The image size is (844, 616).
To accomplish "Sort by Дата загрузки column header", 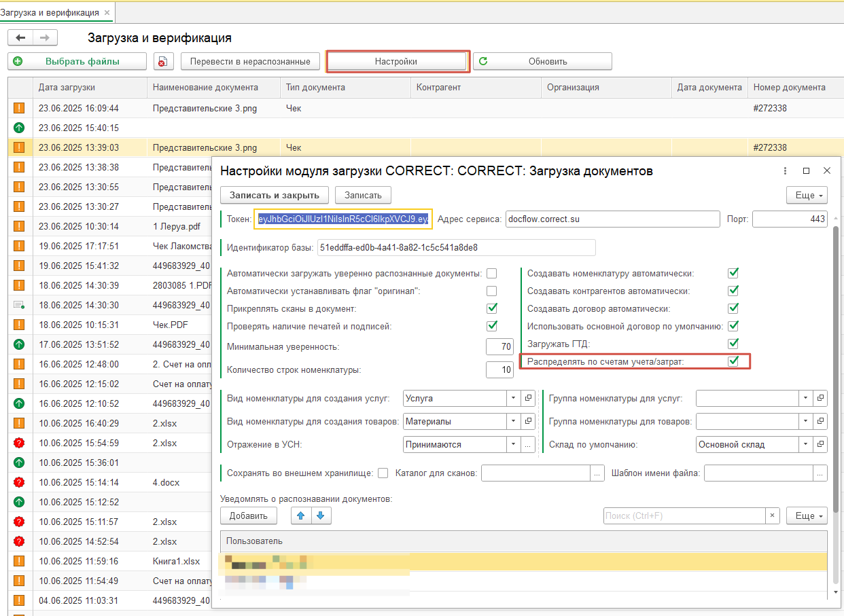I will point(90,88).
